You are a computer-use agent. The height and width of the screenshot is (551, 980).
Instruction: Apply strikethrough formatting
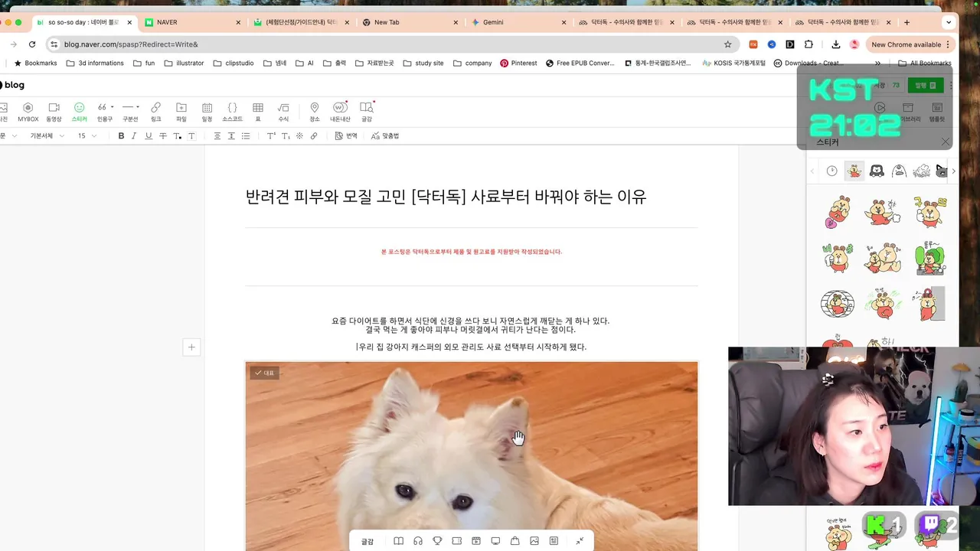[162, 135]
